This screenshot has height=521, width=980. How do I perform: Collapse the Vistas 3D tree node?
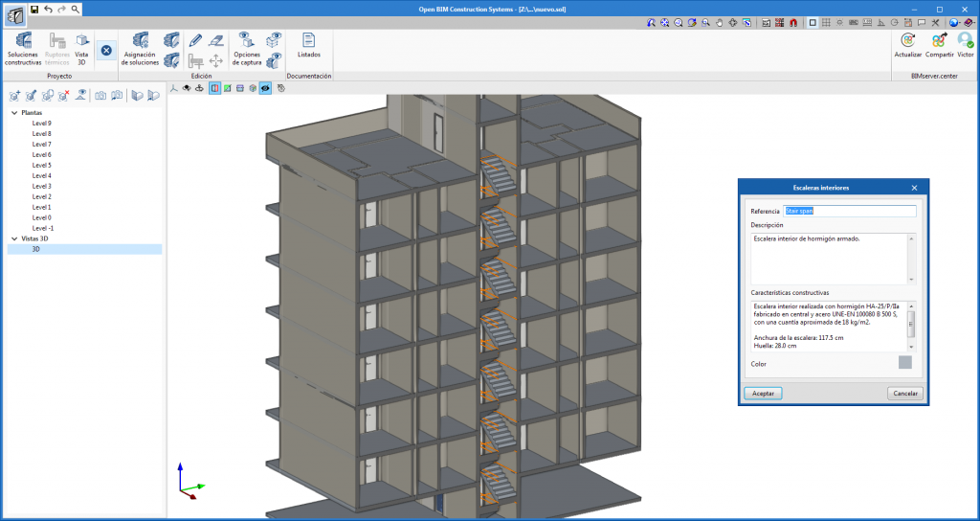tap(14, 238)
